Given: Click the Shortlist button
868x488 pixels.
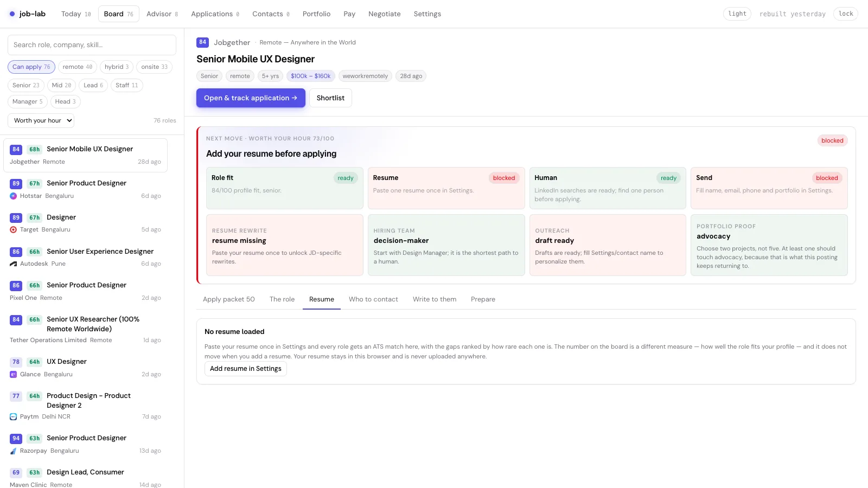Looking at the screenshot, I should [330, 98].
